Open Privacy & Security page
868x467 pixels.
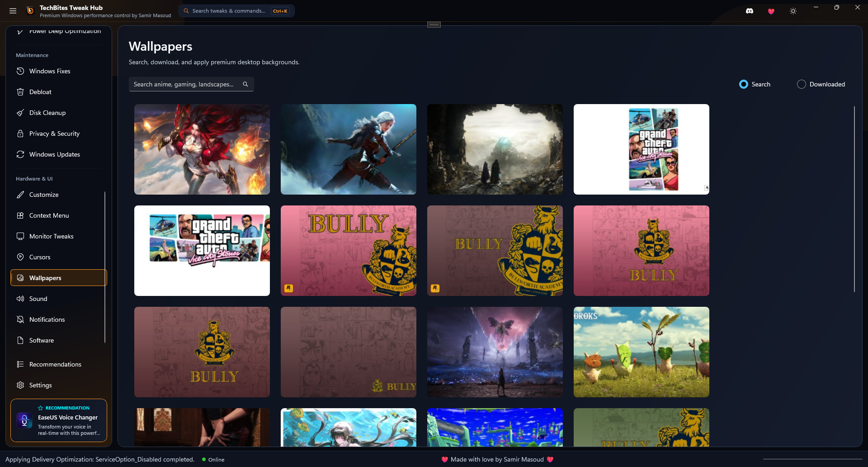pyautogui.click(x=59, y=133)
